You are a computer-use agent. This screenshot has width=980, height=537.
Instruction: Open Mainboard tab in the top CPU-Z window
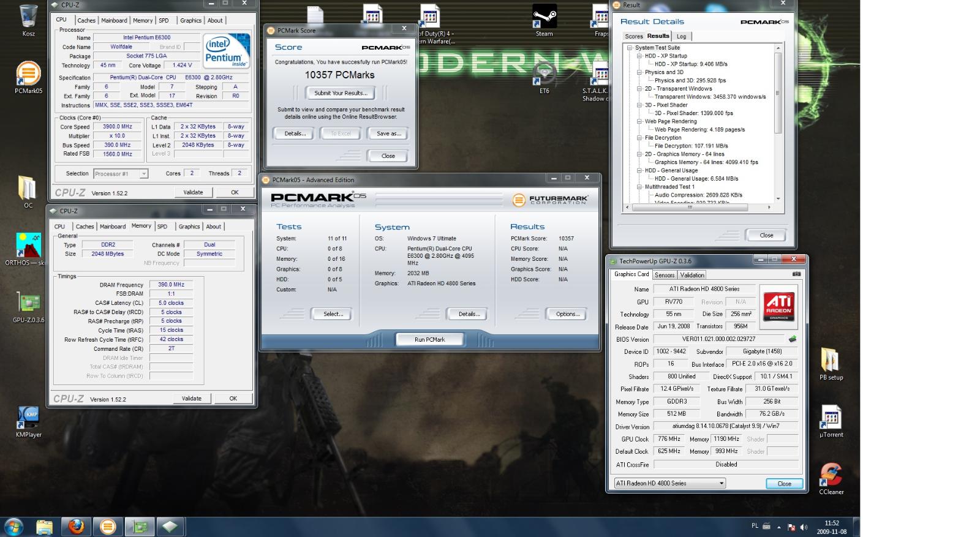114,20
